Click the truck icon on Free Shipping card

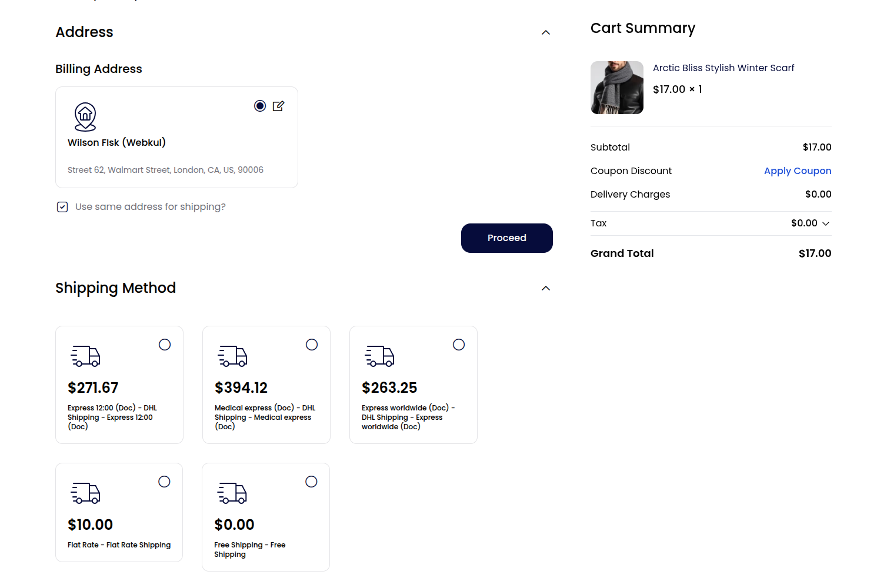point(232,493)
